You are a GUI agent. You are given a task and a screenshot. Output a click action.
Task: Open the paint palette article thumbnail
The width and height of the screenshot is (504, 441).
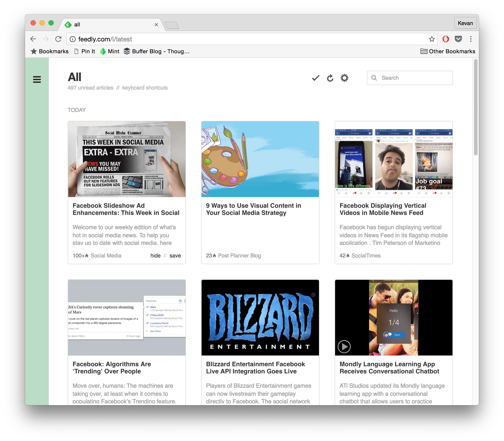260,159
